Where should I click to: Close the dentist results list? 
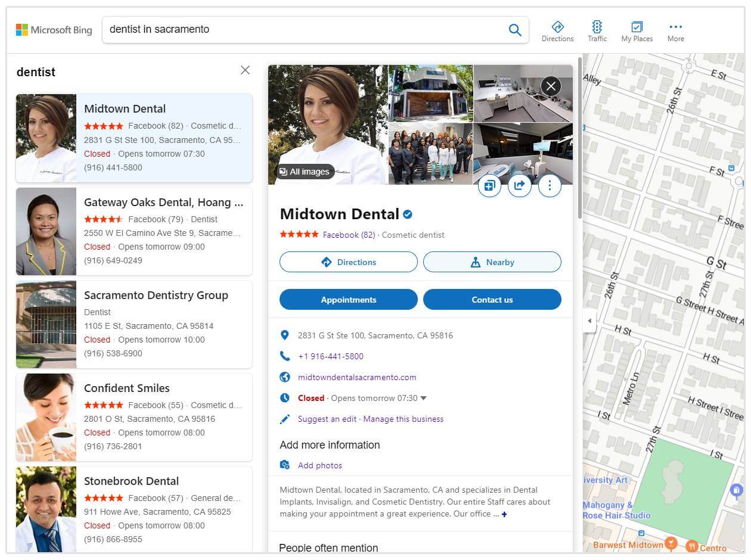[x=245, y=70]
